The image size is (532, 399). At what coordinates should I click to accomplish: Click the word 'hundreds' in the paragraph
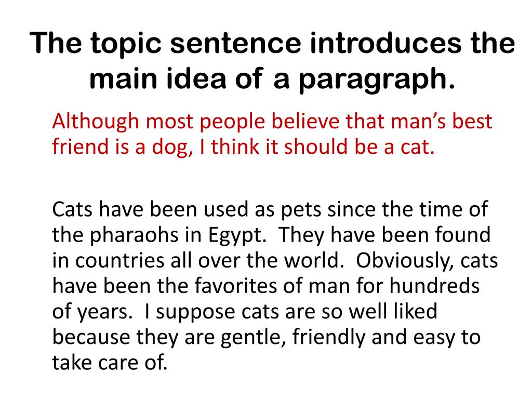434,286
